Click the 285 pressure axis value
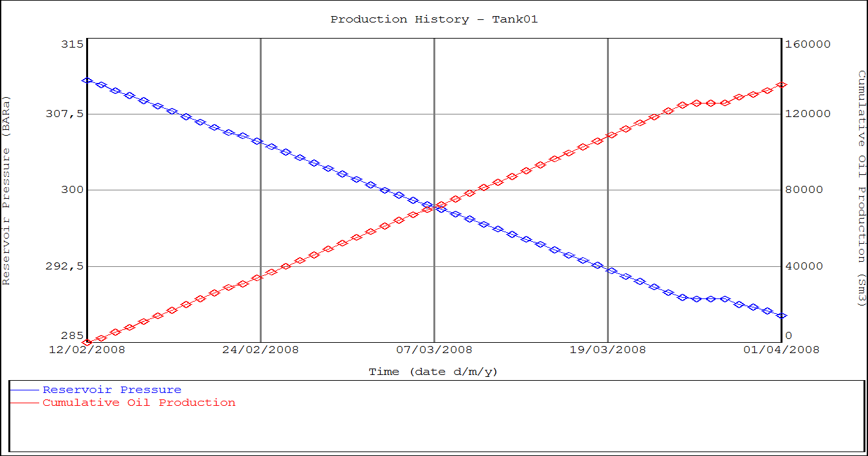This screenshot has height=456, width=868. coord(73,335)
